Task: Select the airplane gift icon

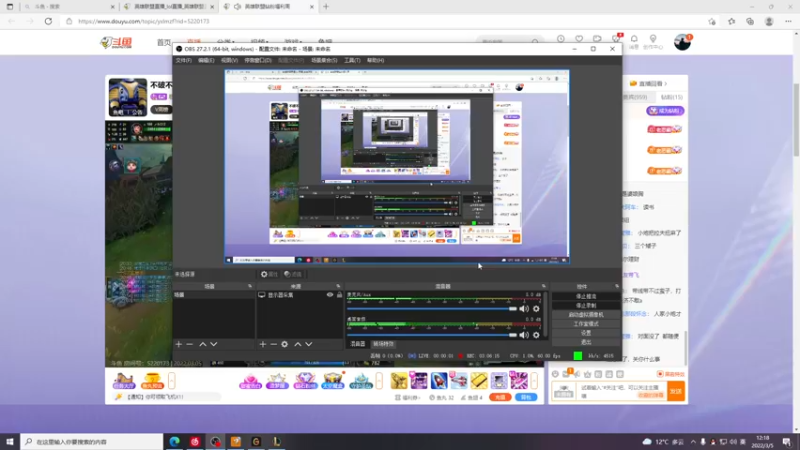Action: pyautogui.click(x=459, y=381)
